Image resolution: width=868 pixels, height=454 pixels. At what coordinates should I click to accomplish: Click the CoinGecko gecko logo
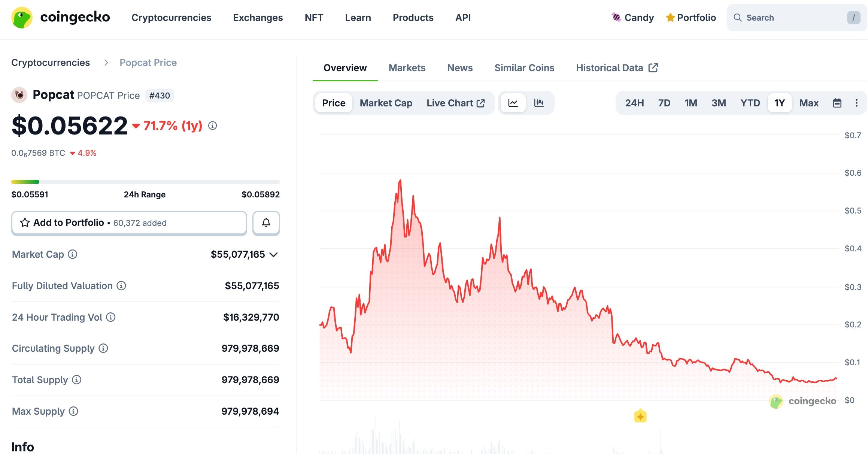[22, 17]
